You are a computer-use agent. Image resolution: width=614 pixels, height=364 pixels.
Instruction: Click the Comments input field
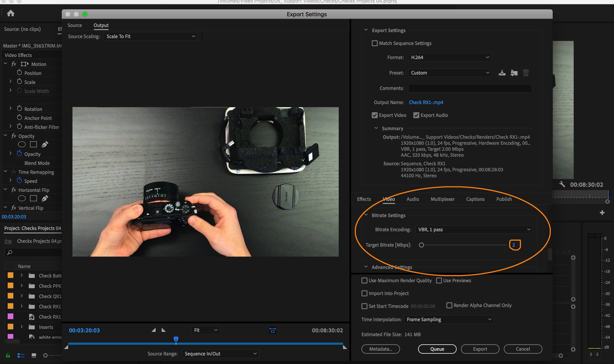point(470,88)
